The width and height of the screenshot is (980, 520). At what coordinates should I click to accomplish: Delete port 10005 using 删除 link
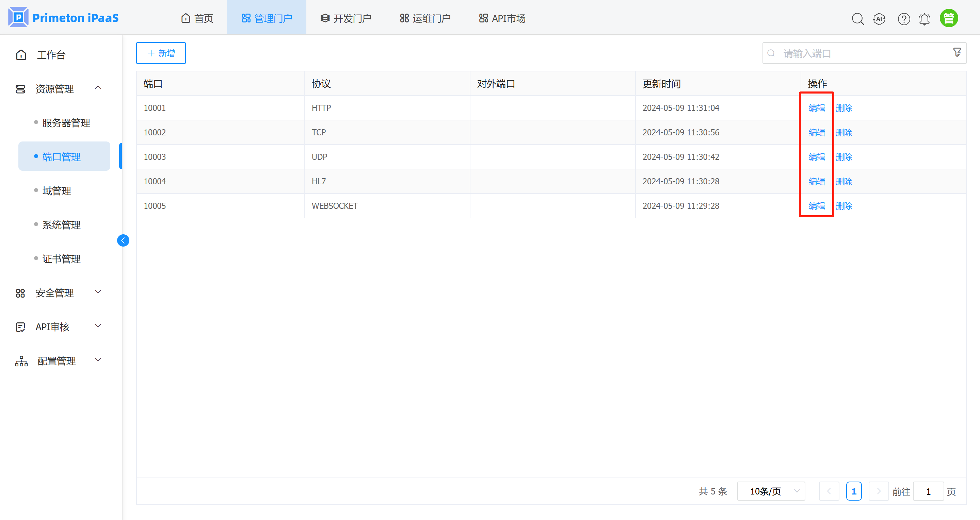(844, 206)
